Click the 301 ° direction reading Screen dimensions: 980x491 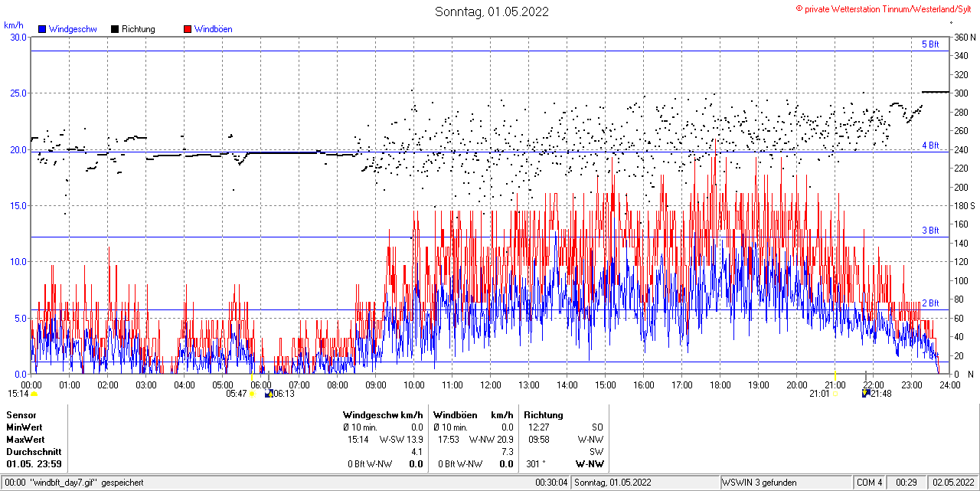pos(536,464)
